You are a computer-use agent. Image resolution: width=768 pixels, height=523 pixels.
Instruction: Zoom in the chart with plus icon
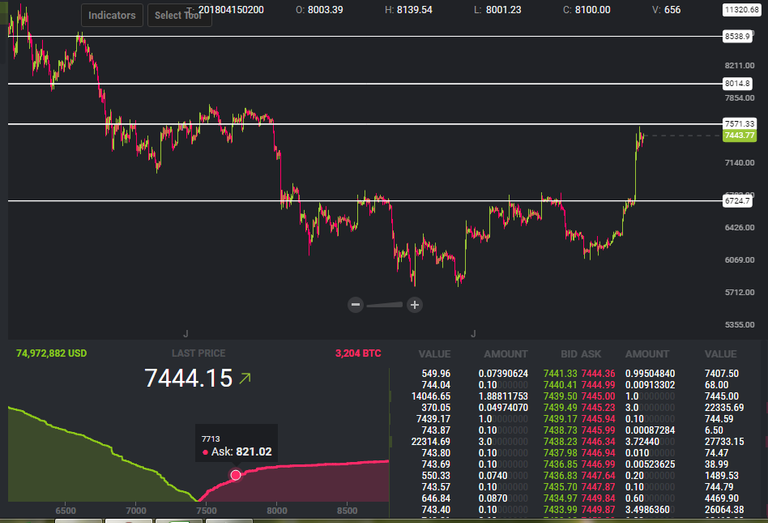click(x=414, y=305)
